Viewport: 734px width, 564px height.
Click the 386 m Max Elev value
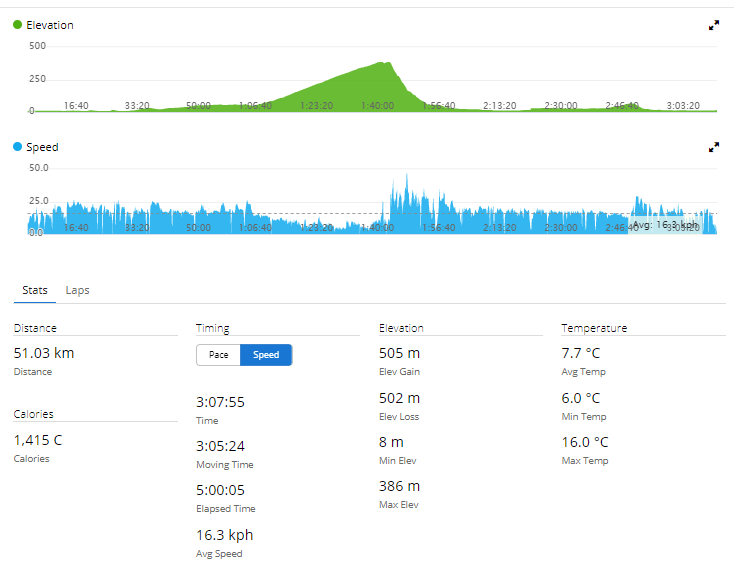click(399, 486)
